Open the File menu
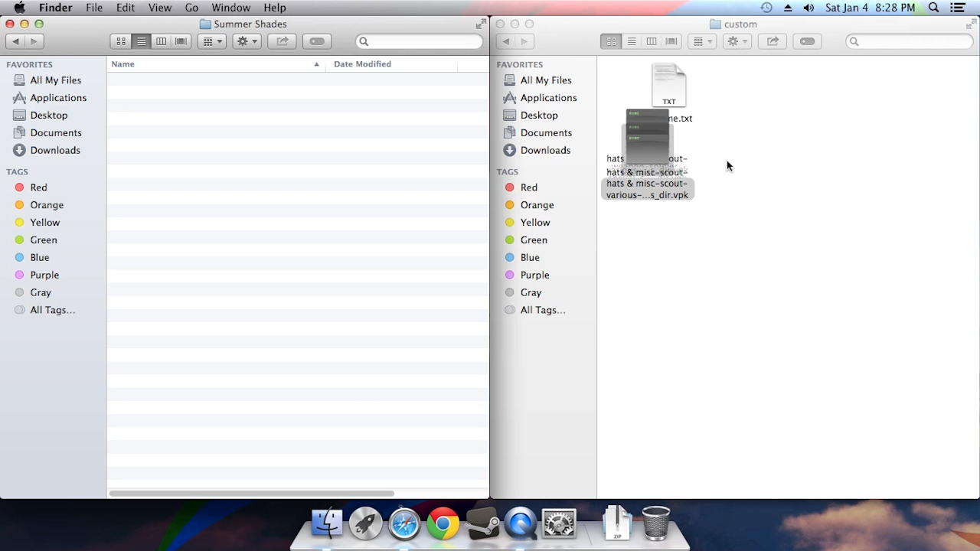 click(x=94, y=8)
